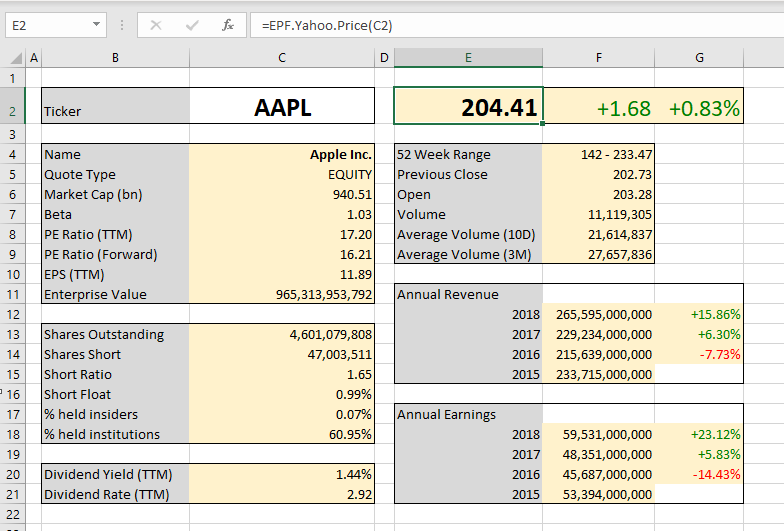Viewport: 784px width, 531px height.
Task: Click 2016 revenue 215,639,000,000
Action: (598, 354)
